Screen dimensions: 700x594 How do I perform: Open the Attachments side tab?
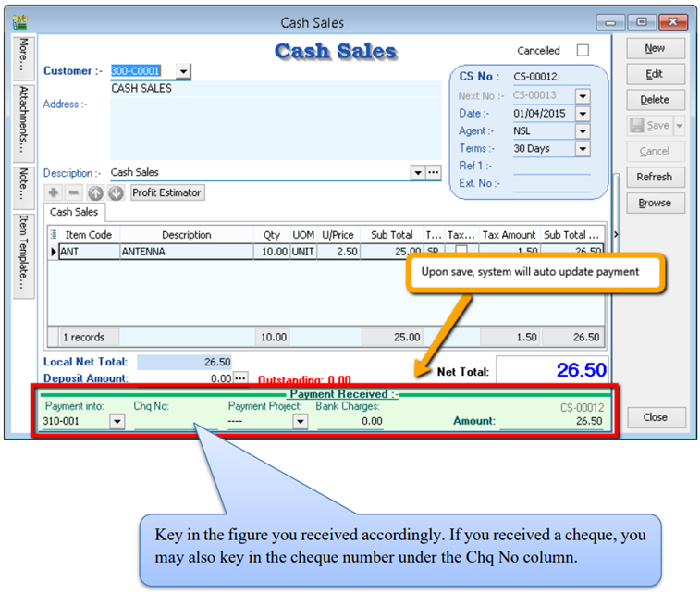tap(23, 119)
